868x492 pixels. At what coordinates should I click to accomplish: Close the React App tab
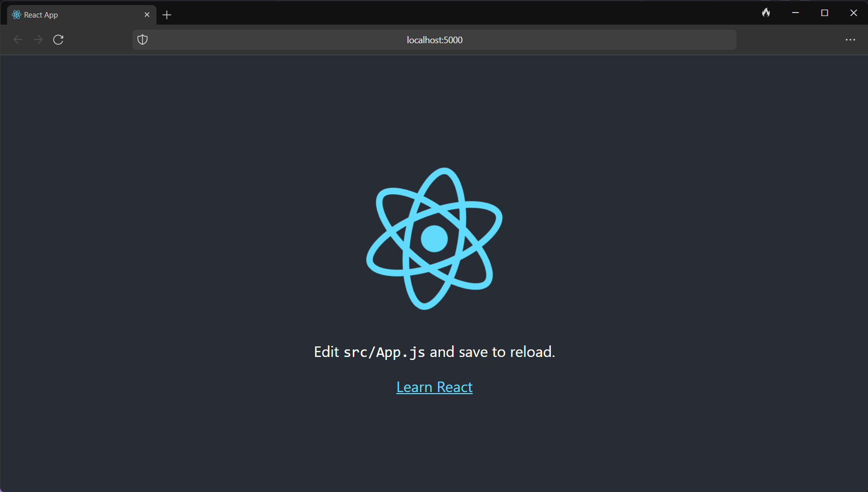click(147, 15)
